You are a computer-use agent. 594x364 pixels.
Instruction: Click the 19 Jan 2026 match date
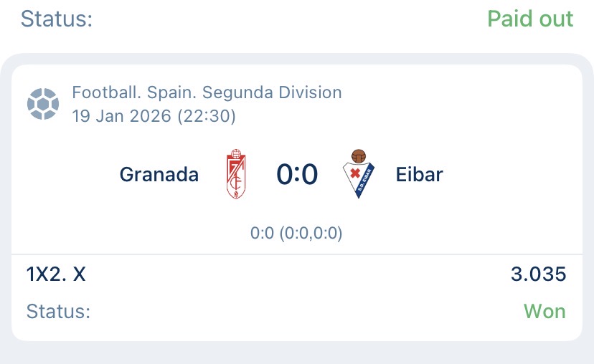click(121, 115)
